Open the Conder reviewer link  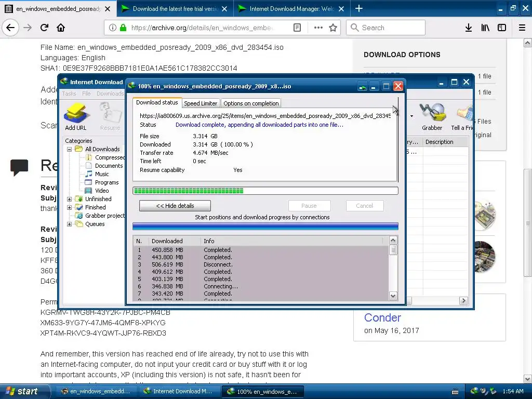382,317
